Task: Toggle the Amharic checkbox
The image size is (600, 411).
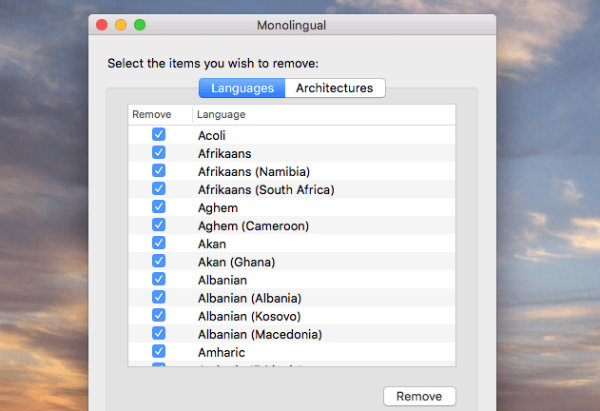Action: click(158, 352)
